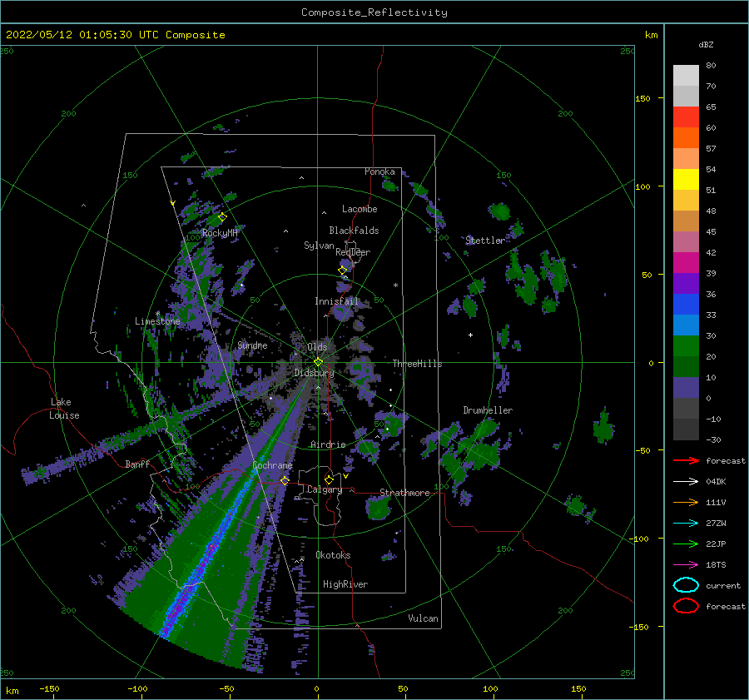This screenshot has height=700, width=749.
Task: Click the Banff map label
Action: 137,464
